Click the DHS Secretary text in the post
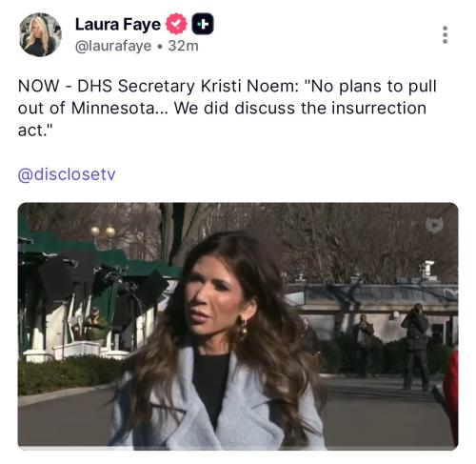The image size is (476, 464). [136, 86]
